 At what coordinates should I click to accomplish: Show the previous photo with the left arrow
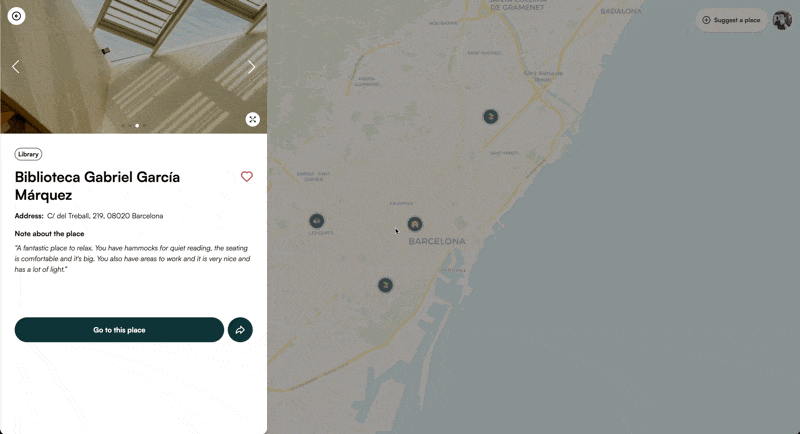pos(16,67)
